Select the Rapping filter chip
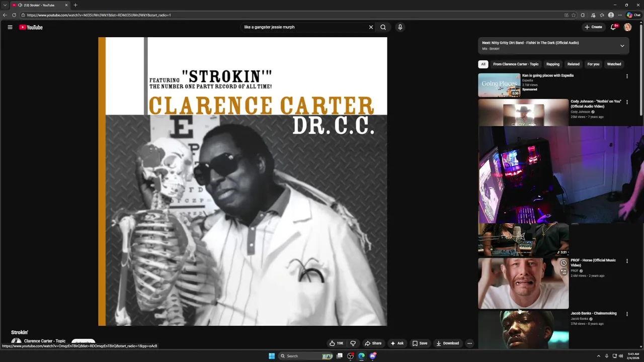This screenshot has height=362, width=644. tap(553, 64)
